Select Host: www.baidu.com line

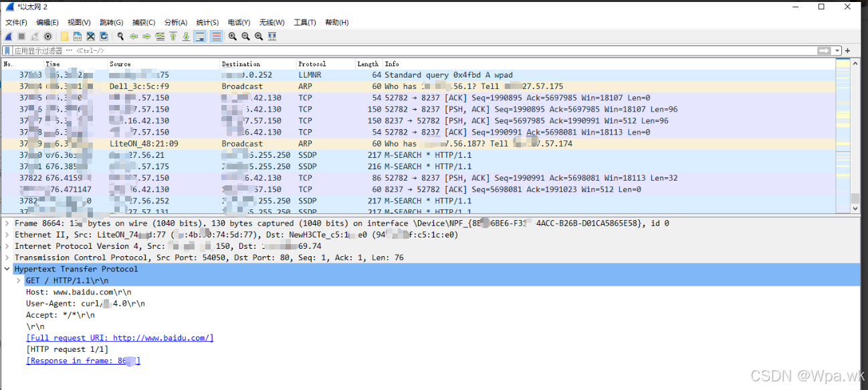point(79,292)
